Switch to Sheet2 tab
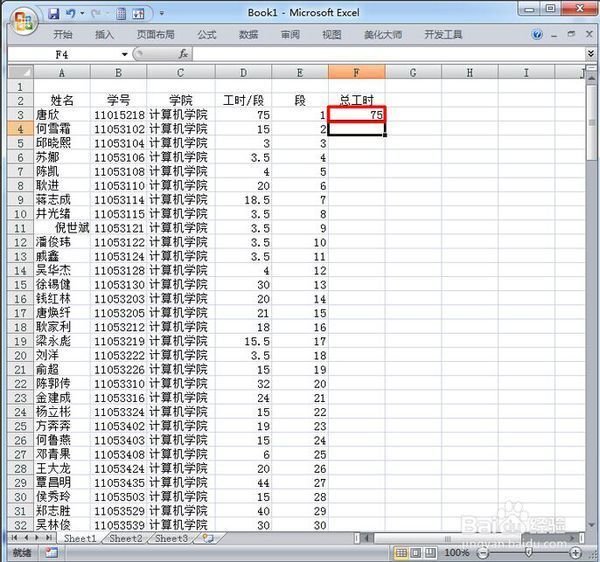The image size is (600, 562). click(126, 538)
